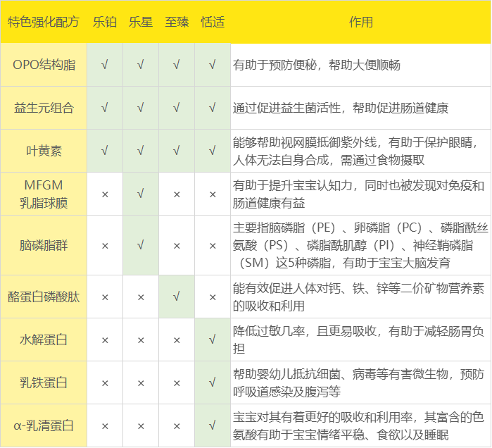Select the 至臻 checkmark for 叶黄素
The width and height of the screenshot is (492, 448).
[x=177, y=150]
